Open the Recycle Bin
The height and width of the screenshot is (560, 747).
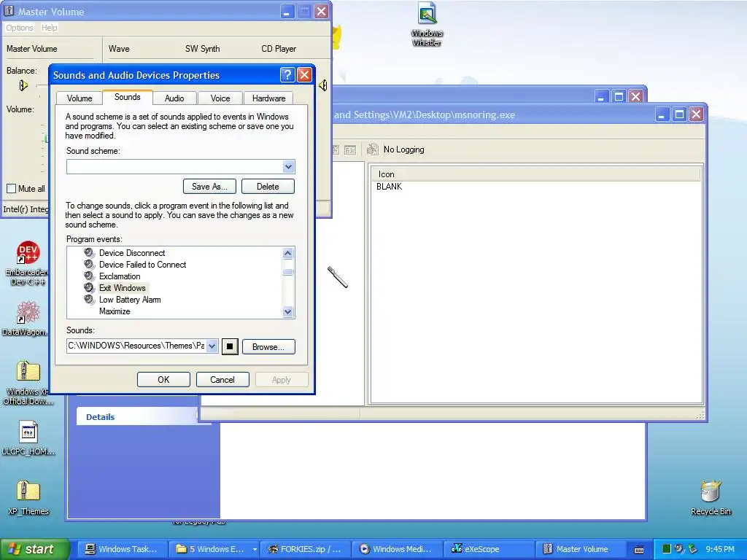point(711,497)
